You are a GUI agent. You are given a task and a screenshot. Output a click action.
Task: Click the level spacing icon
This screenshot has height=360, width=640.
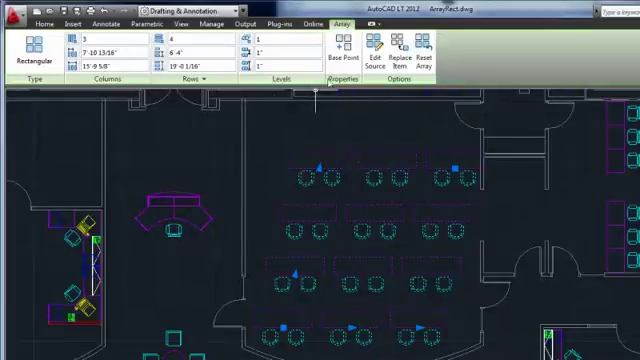click(x=246, y=53)
